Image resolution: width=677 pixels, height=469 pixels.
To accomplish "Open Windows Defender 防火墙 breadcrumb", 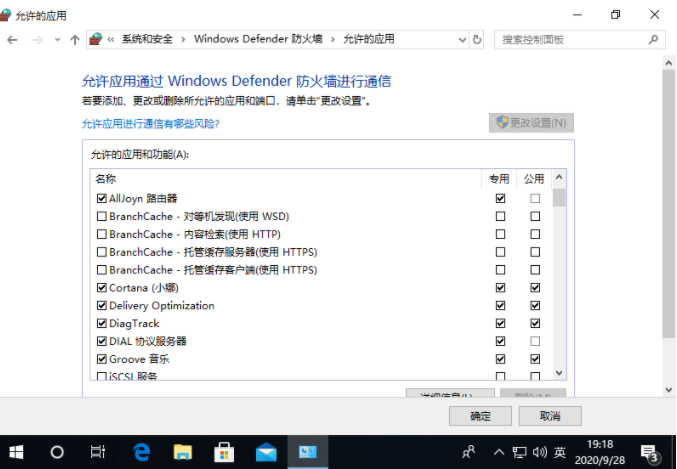I will (258, 39).
